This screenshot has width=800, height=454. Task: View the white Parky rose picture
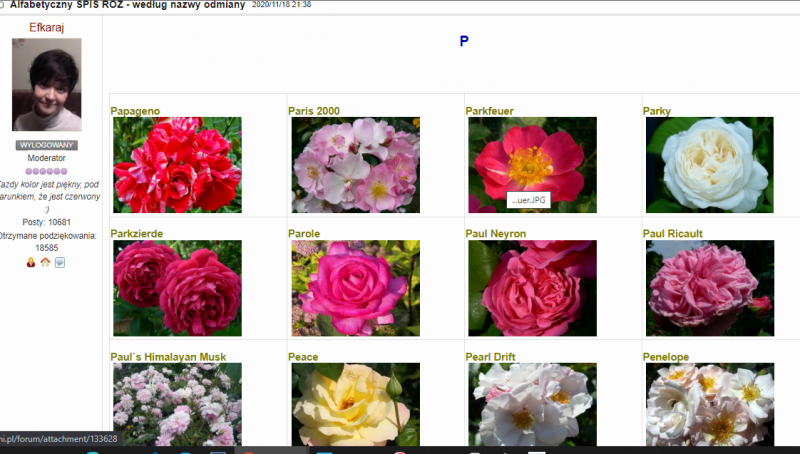[709, 165]
